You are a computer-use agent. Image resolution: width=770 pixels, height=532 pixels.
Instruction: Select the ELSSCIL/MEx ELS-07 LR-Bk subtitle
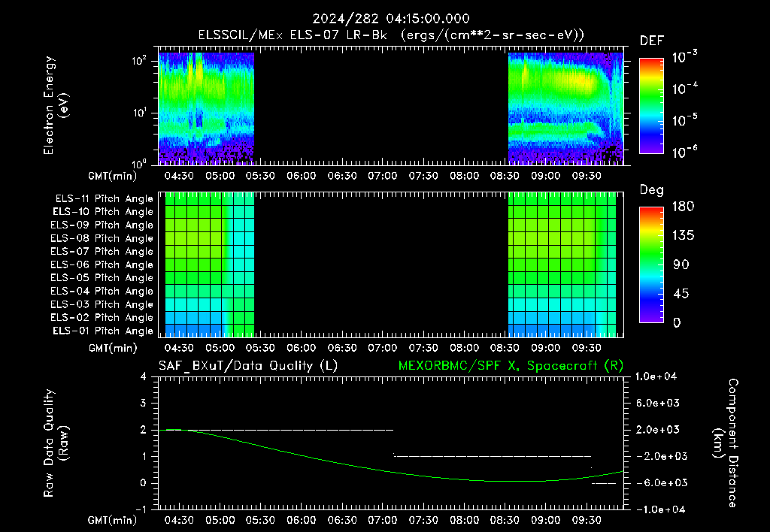pos(293,35)
